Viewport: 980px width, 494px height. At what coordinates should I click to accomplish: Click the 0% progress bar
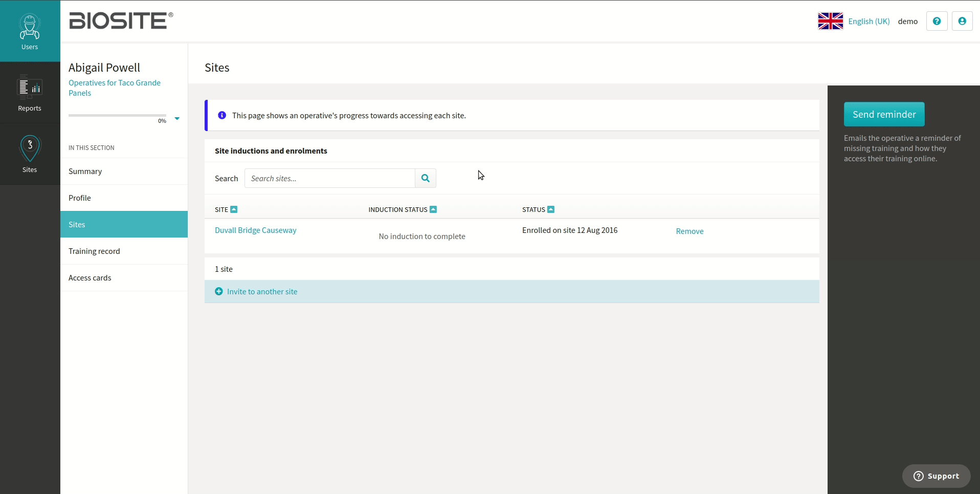click(x=117, y=116)
